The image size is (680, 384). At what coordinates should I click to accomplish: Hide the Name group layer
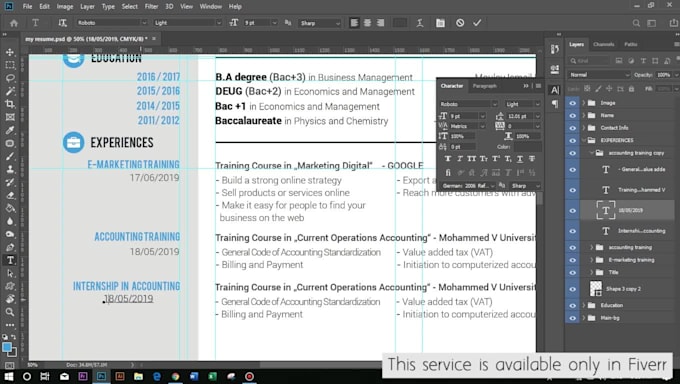572,115
